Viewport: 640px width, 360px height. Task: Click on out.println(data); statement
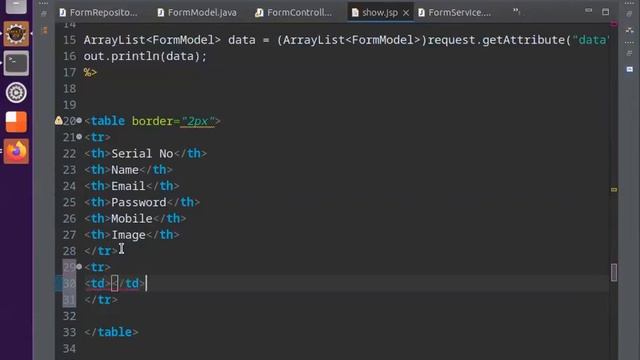pos(145,56)
